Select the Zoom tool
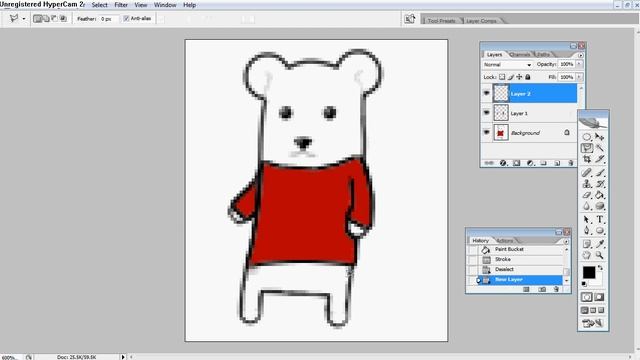The image size is (640, 360). [599, 255]
